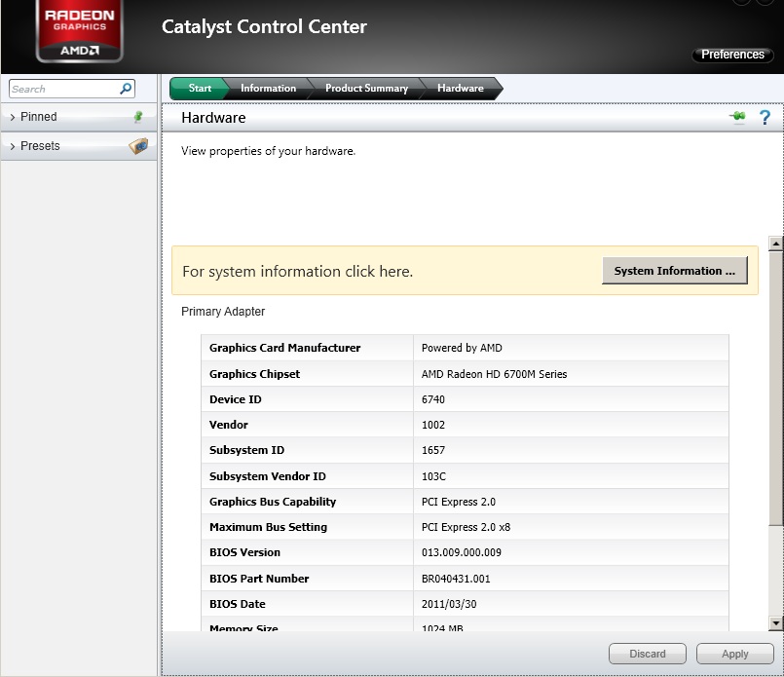Click the scrollbar up arrow

(x=776, y=244)
